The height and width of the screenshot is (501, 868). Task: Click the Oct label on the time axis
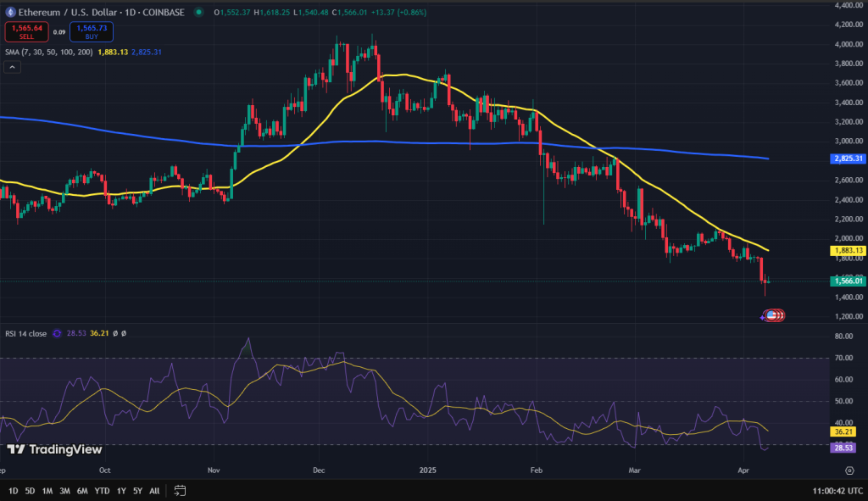(104, 470)
